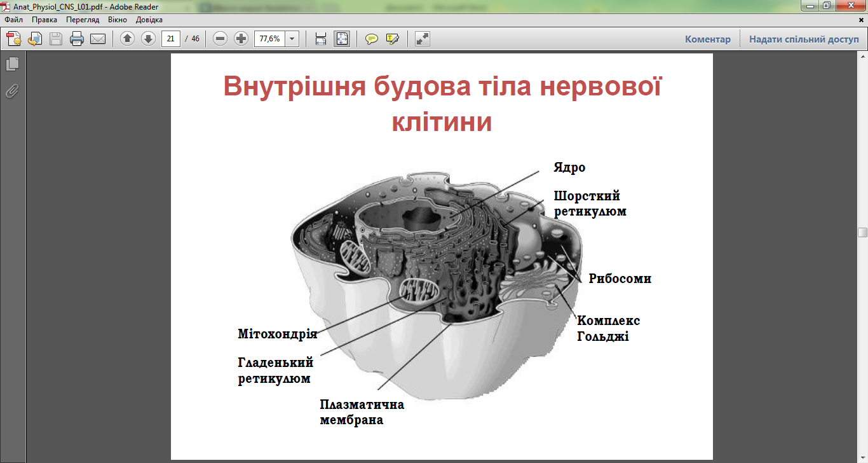Print the document via printer icon
Viewport: 868px width, 463px height.
[x=77, y=39]
